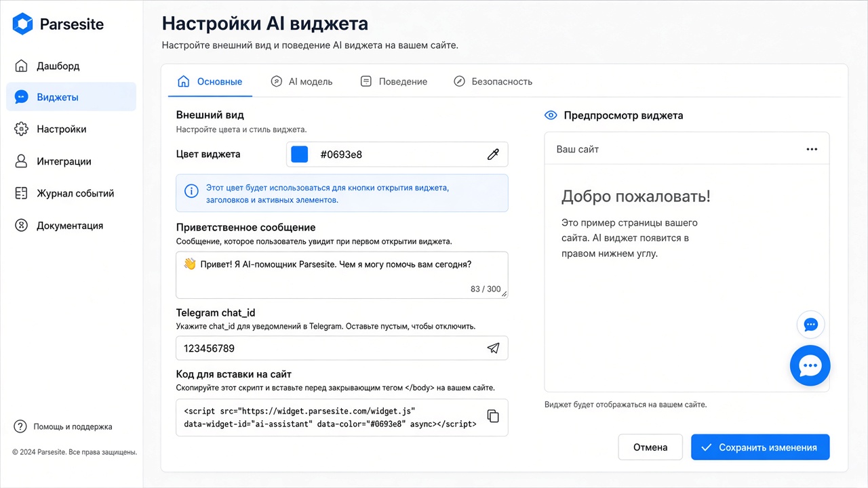868x488 pixels.
Task: Click the question mark help icon
Action: point(20,426)
